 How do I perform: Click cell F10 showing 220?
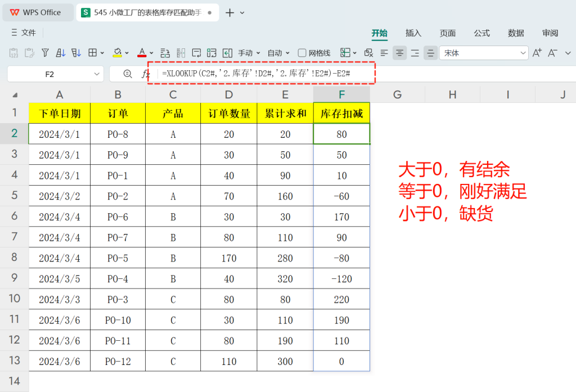341,299
